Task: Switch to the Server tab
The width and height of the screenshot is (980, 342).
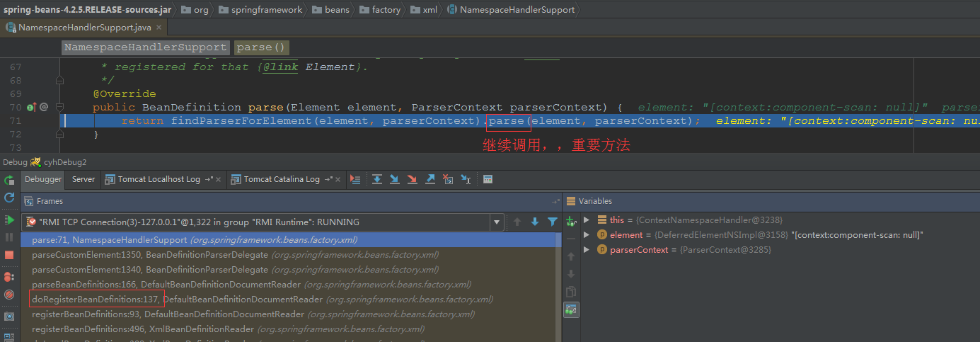Action: [83, 179]
